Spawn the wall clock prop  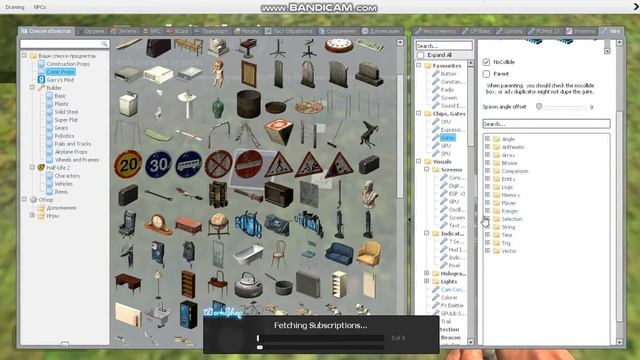[339, 46]
